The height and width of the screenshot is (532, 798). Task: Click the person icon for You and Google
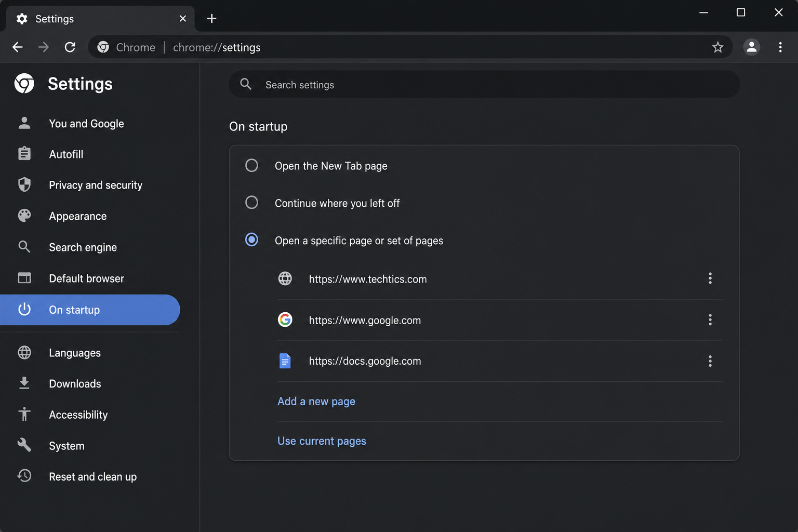click(x=24, y=123)
